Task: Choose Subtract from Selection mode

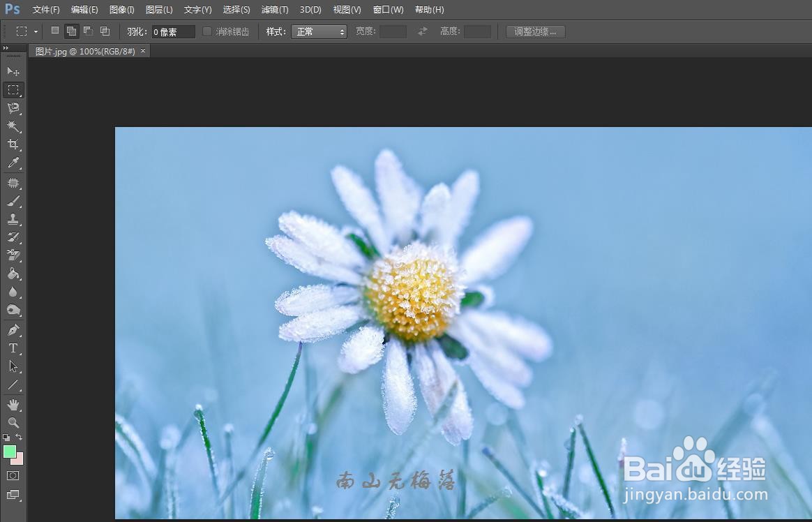Action: (88, 31)
